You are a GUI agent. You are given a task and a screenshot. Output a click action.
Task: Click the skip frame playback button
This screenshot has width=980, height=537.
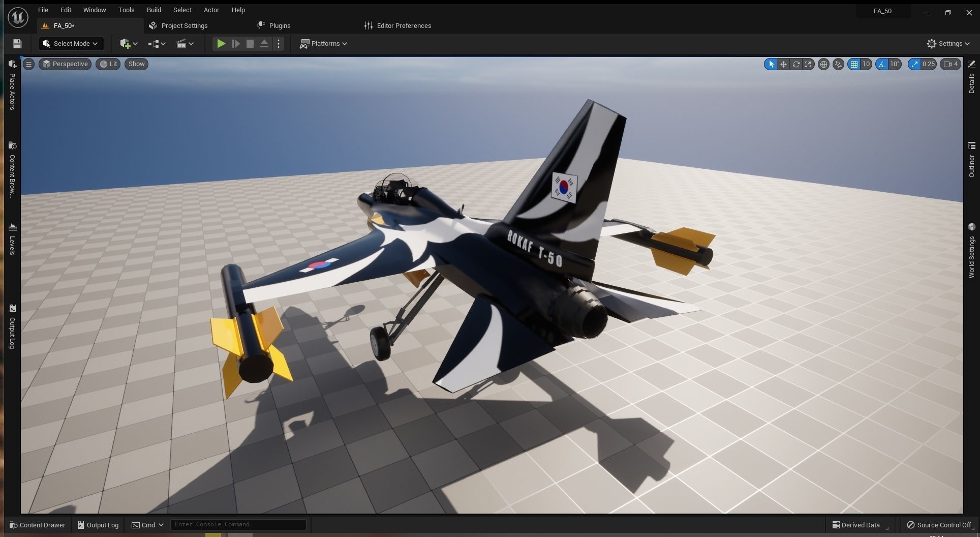click(x=236, y=44)
